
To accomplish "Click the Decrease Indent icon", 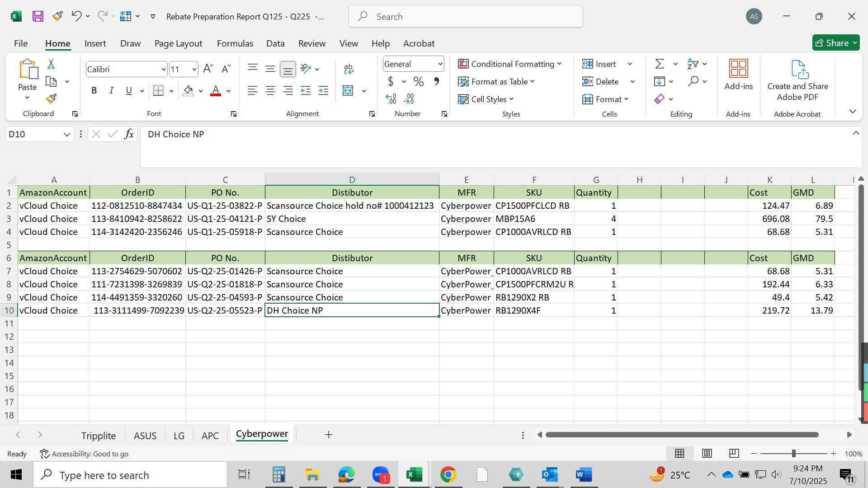I will [x=306, y=91].
